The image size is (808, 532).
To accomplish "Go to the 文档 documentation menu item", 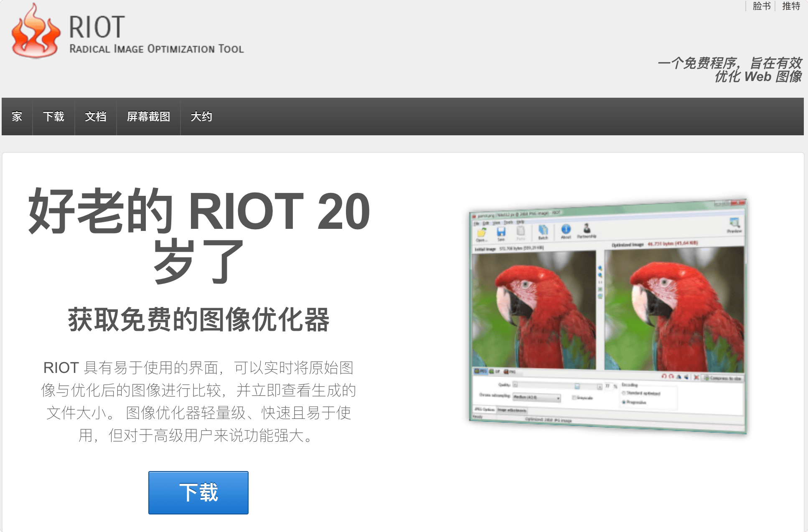I will click(96, 117).
